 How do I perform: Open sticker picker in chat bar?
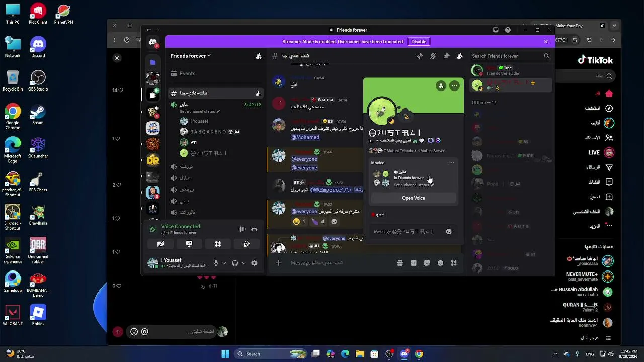coord(427,263)
